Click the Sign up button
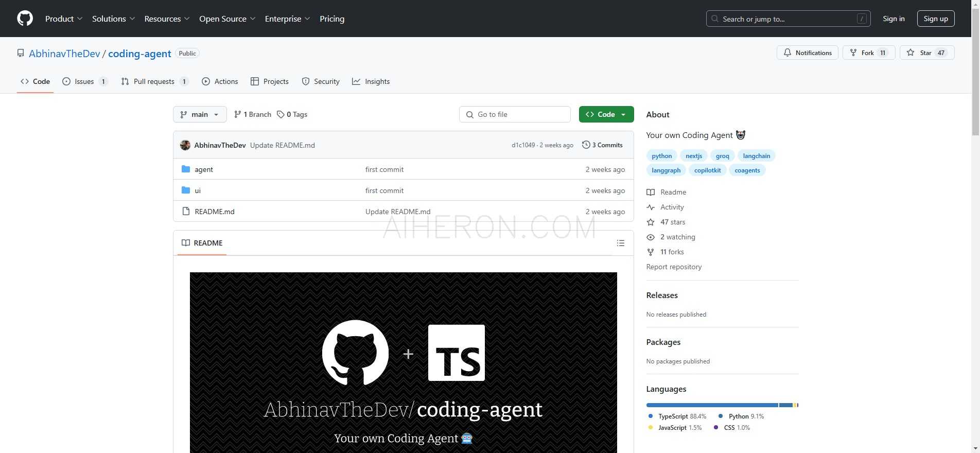Image resolution: width=980 pixels, height=453 pixels. tap(936, 19)
